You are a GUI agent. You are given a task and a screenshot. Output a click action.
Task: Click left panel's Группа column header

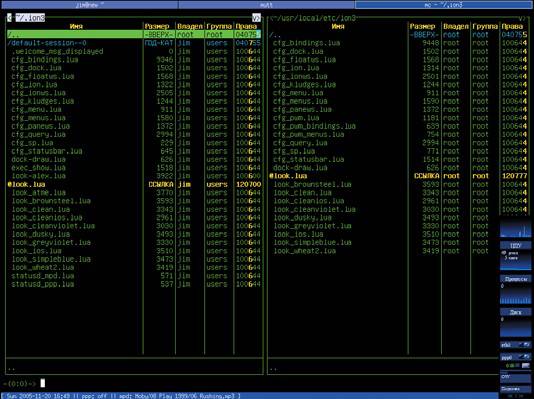(x=219, y=26)
